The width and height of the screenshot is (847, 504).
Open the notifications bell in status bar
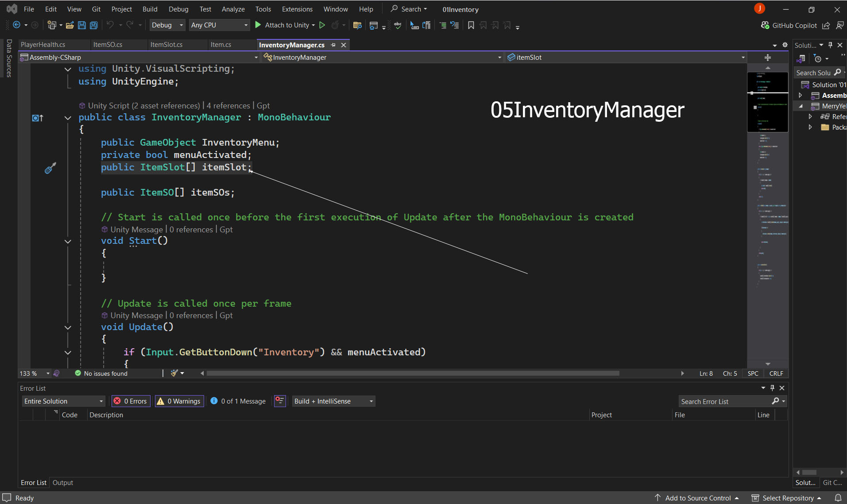click(x=838, y=498)
